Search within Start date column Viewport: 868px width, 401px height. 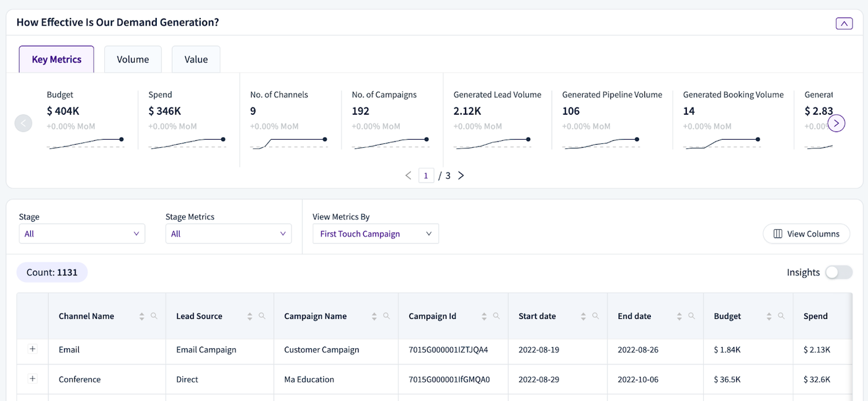(595, 316)
